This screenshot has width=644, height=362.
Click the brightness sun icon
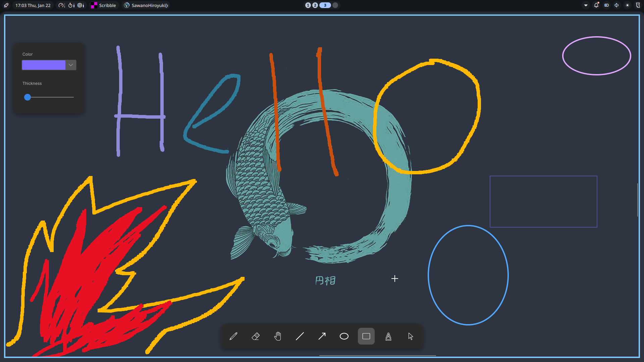tap(627, 5)
